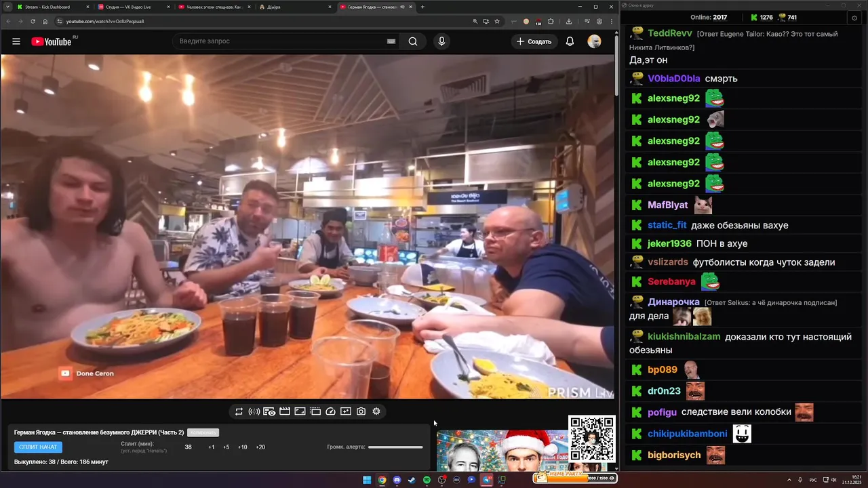Screen dimensions: 868x488
Task: Click the clapperboard cinema mode icon
Action: pyautogui.click(x=285, y=411)
